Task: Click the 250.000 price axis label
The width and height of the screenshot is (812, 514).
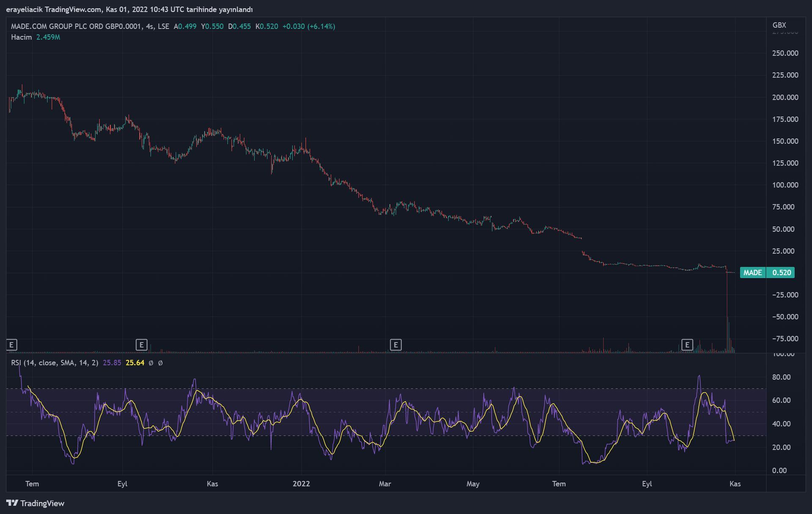Action: point(785,53)
